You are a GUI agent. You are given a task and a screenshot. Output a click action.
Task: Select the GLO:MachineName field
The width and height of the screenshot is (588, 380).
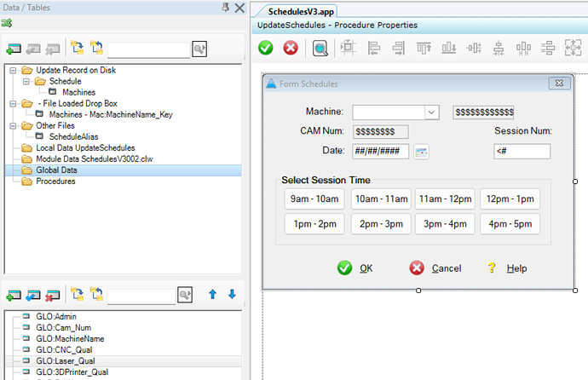(70, 339)
